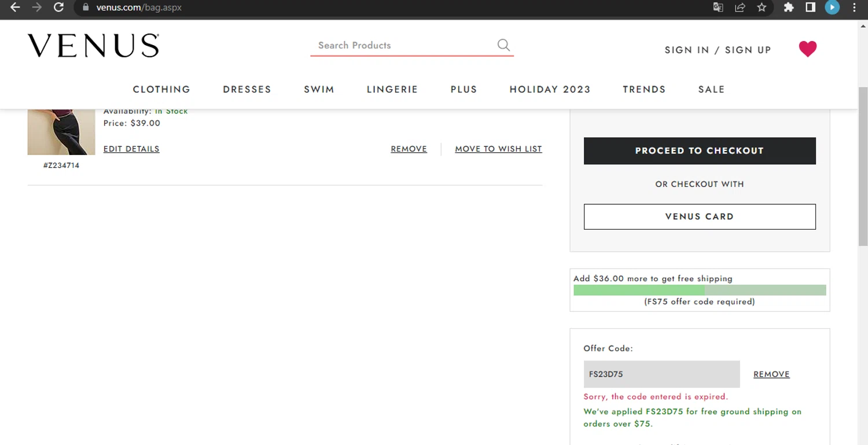Viewport: 868px width, 445px height.
Task: Reload the page with the refresh icon
Action: [x=58, y=8]
